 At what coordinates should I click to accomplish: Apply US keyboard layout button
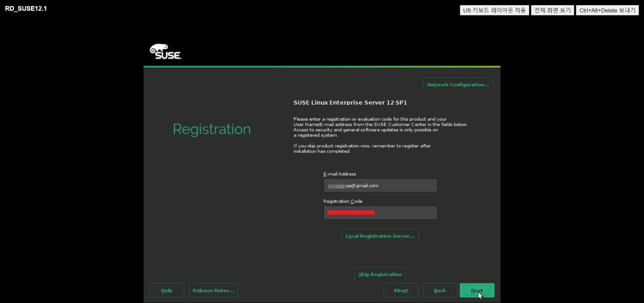point(494,10)
